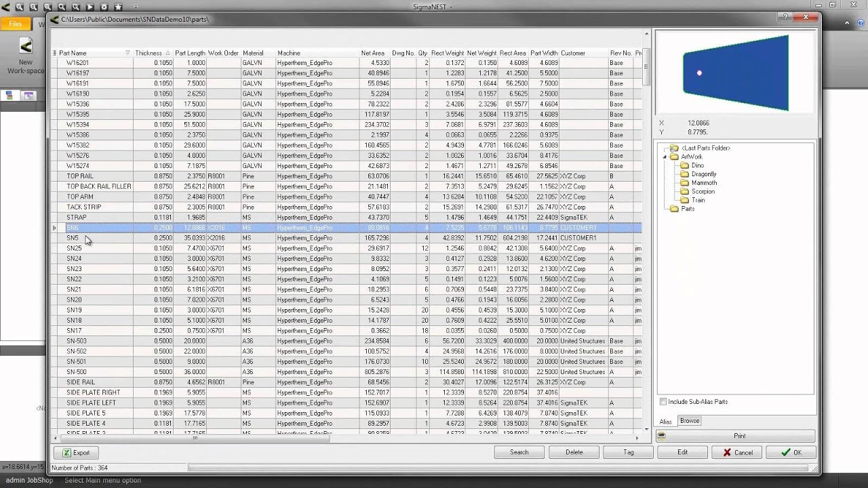Click the blue part preview thumbnail
Viewport: 868px width, 488px height.
736,73
